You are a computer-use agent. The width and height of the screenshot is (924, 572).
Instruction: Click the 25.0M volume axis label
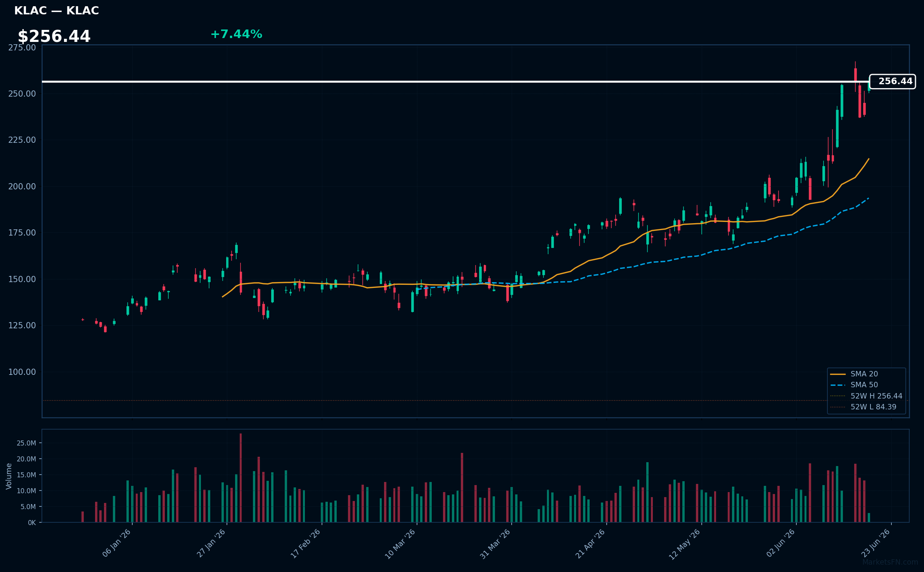26,443
